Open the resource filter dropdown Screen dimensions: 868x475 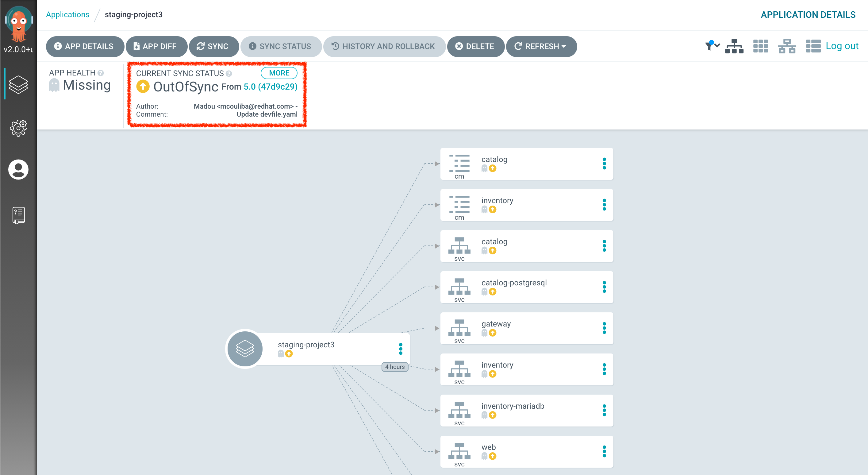(x=712, y=45)
